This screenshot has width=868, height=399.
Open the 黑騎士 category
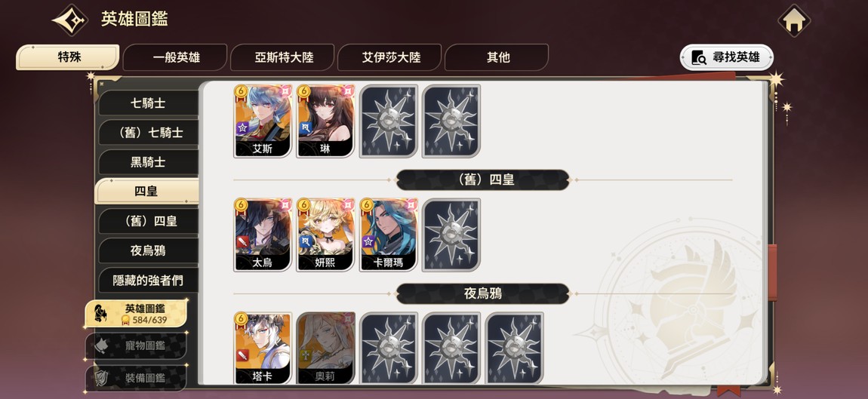tap(148, 162)
